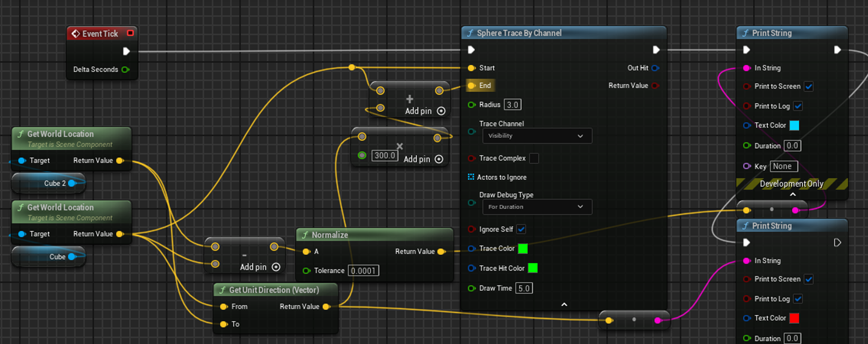Click Add pin on the multiply node

(x=423, y=159)
